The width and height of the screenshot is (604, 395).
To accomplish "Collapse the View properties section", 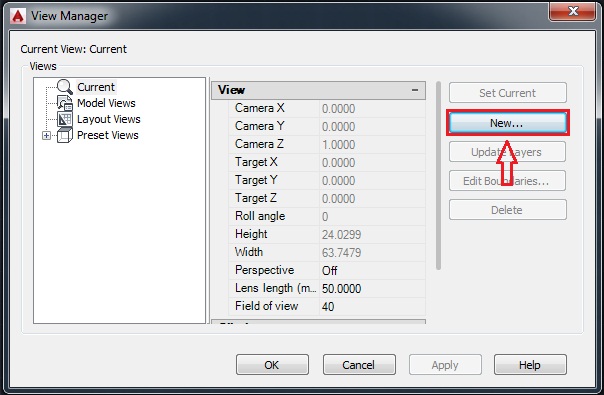I will click(x=415, y=90).
